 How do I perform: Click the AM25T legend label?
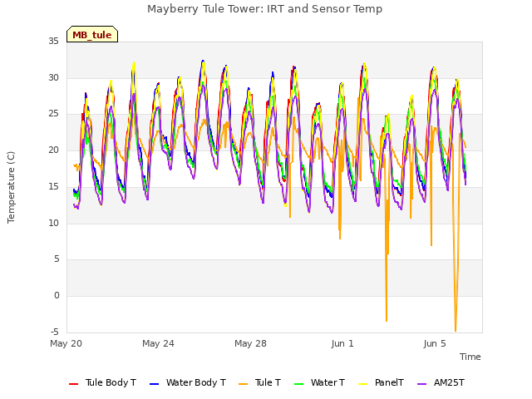pos(449,382)
